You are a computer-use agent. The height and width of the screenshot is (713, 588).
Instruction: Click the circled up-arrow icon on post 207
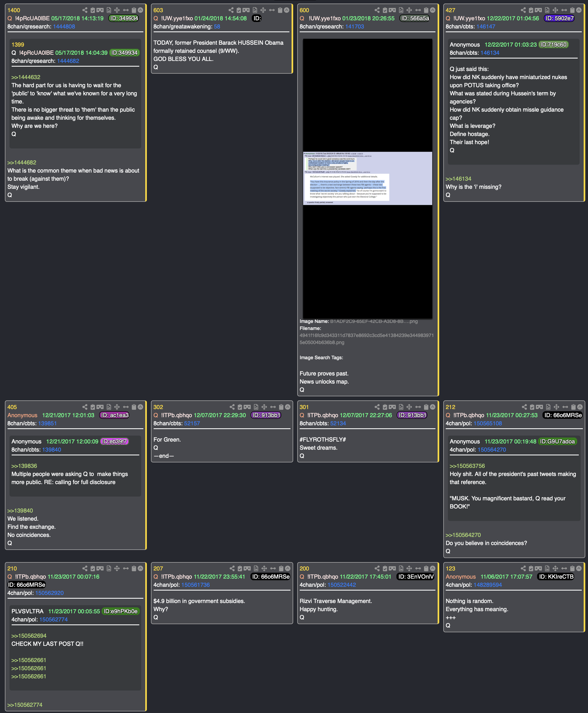point(287,568)
